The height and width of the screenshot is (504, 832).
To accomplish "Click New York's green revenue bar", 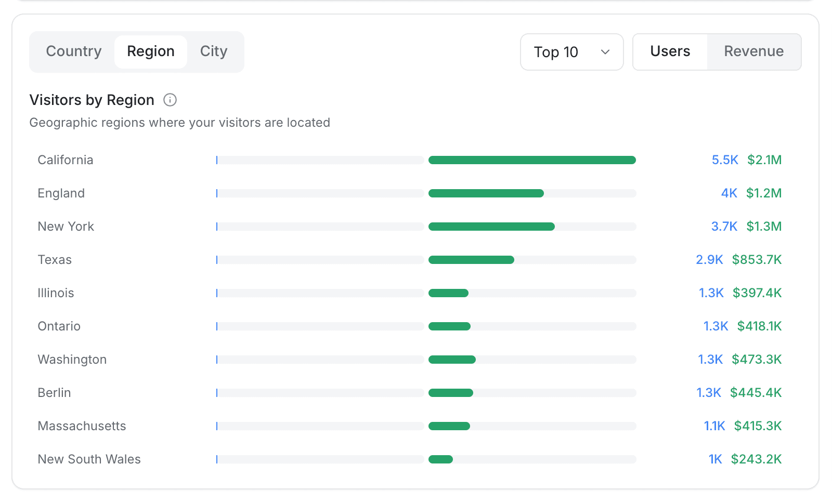I will pos(491,227).
